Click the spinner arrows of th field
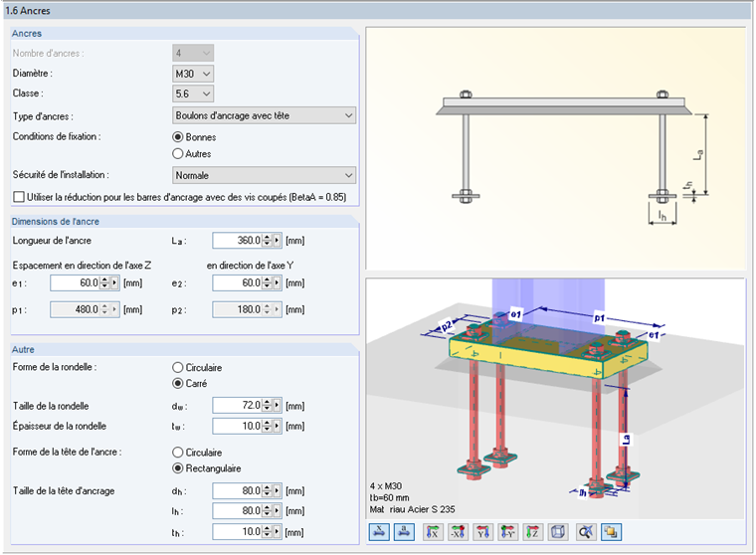The image size is (756, 555). pyautogui.click(x=268, y=531)
